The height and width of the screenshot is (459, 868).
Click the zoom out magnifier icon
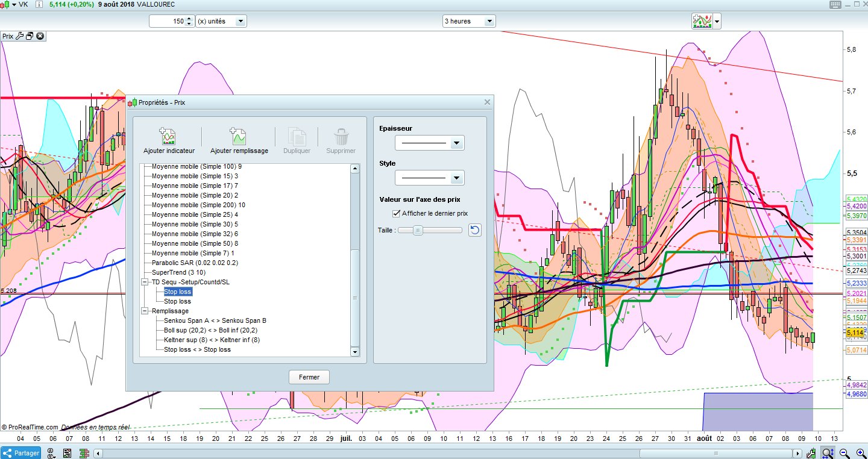[x=844, y=453]
